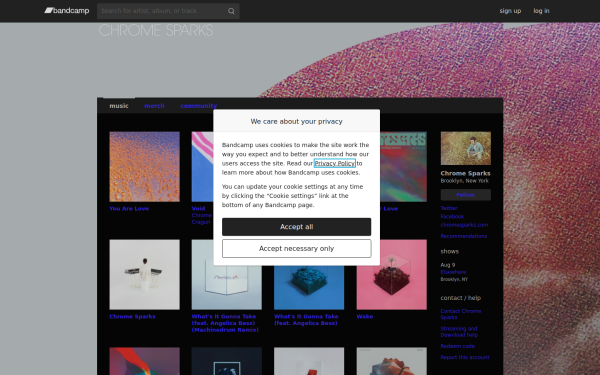Follow Chrome Sparks
600x375 pixels.
[x=465, y=195]
